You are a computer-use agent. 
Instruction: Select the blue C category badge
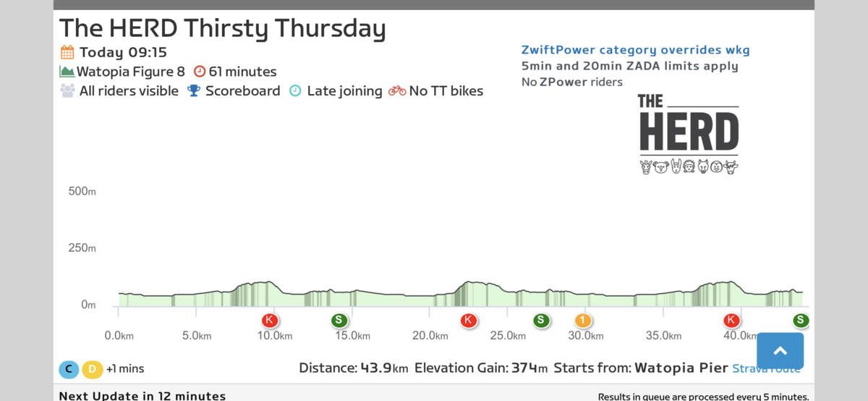click(69, 369)
